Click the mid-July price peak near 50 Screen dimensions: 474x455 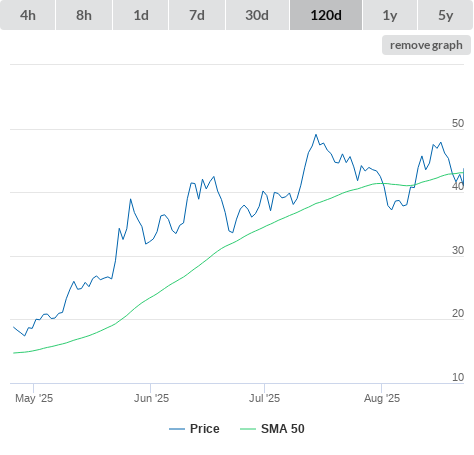316,135
